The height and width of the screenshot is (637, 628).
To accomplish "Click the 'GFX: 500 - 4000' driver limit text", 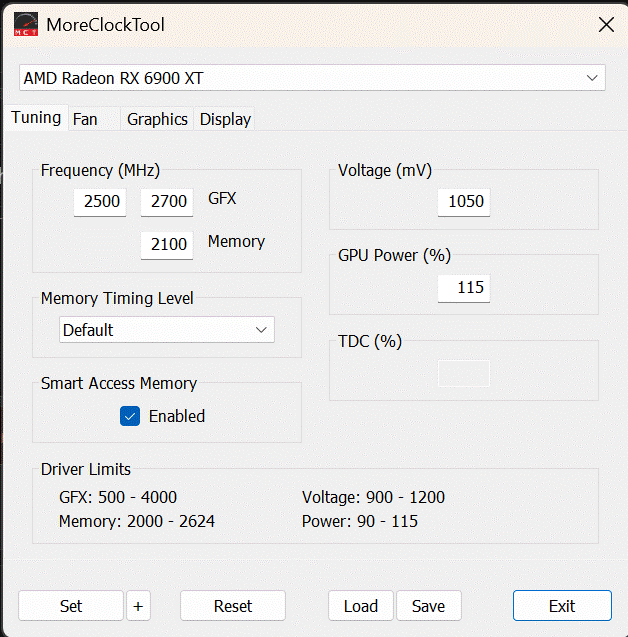I will pyautogui.click(x=118, y=497).
